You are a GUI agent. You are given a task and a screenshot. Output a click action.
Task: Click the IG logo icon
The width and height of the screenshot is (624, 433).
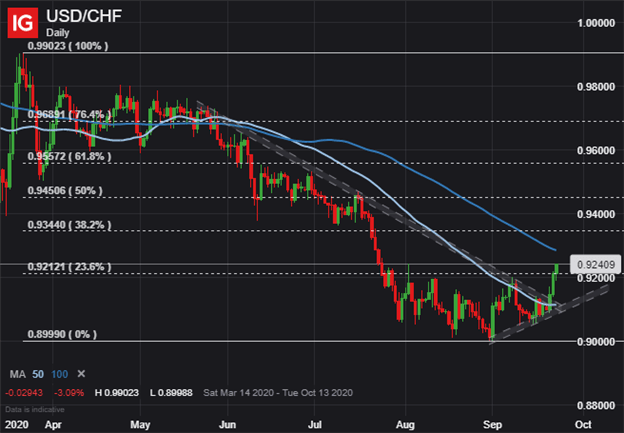pyautogui.click(x=23, y=23)
